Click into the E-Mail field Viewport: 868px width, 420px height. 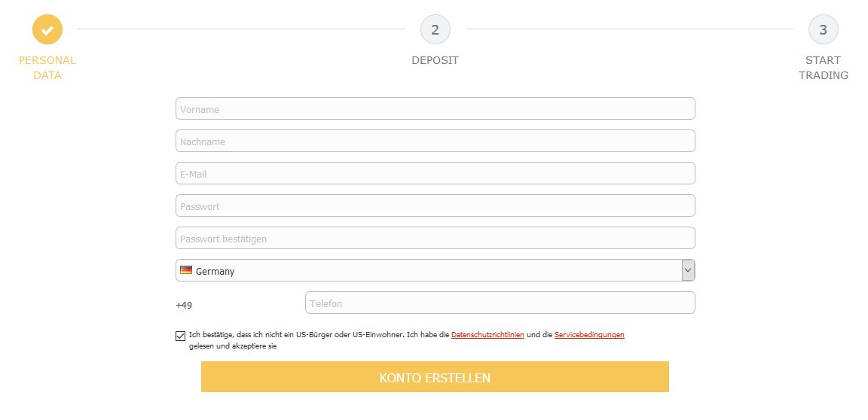click(435, 173)
